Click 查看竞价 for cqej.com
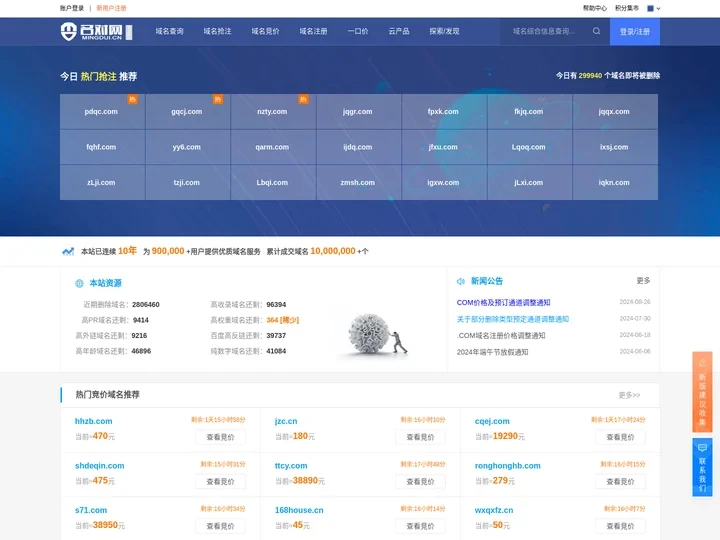 tap(620, 437)
